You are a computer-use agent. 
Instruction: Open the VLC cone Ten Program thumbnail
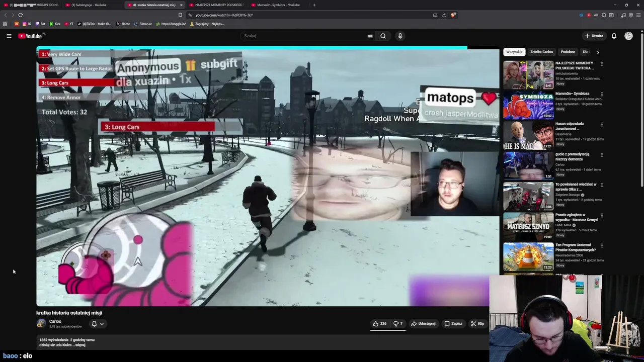point(528,257)
